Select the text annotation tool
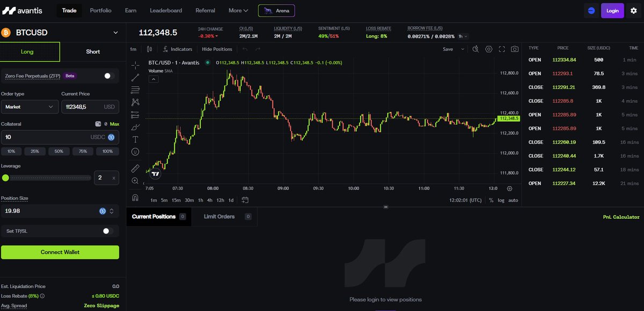 point(135,139)
